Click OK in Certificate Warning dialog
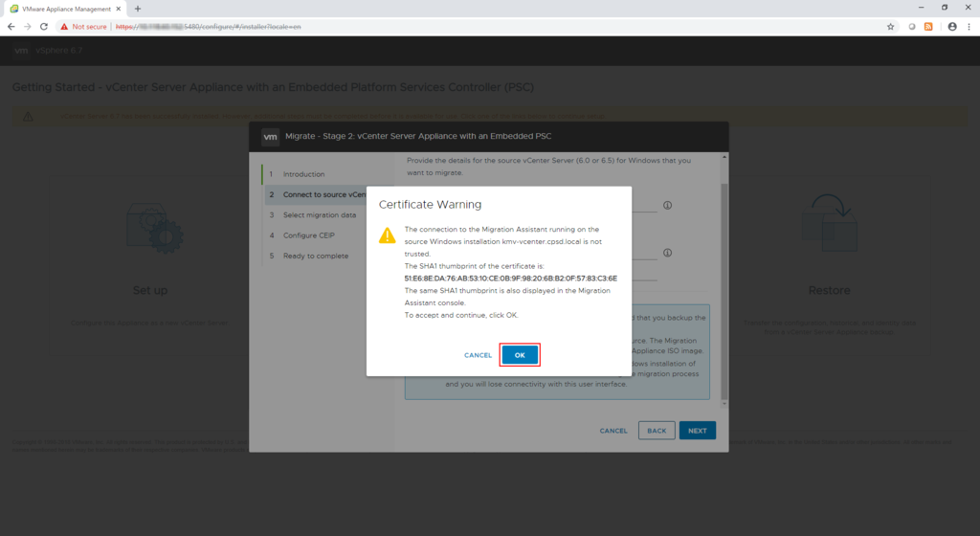Viewport: 980px width, 536px height. point(520,355)
